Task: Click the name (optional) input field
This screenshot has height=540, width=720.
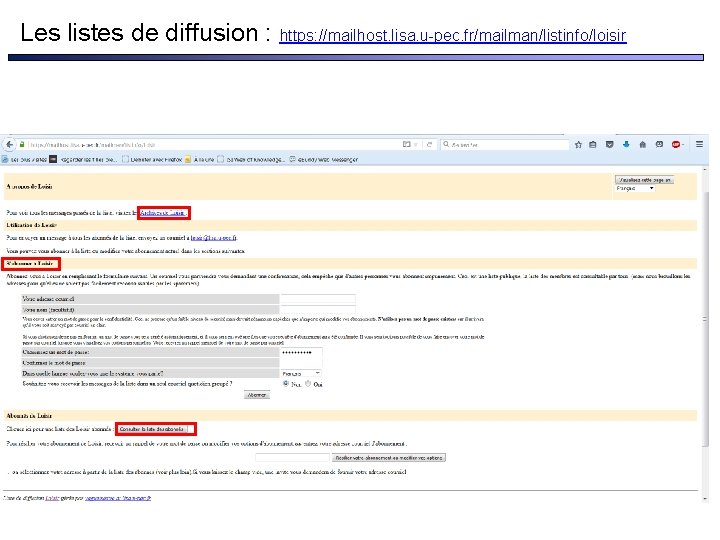Action: [318, 309]
